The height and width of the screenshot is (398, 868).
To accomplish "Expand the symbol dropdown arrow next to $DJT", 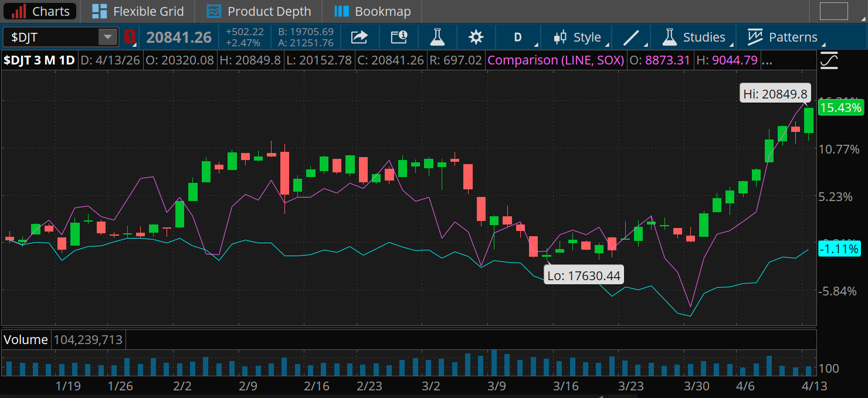I will 107,37.
